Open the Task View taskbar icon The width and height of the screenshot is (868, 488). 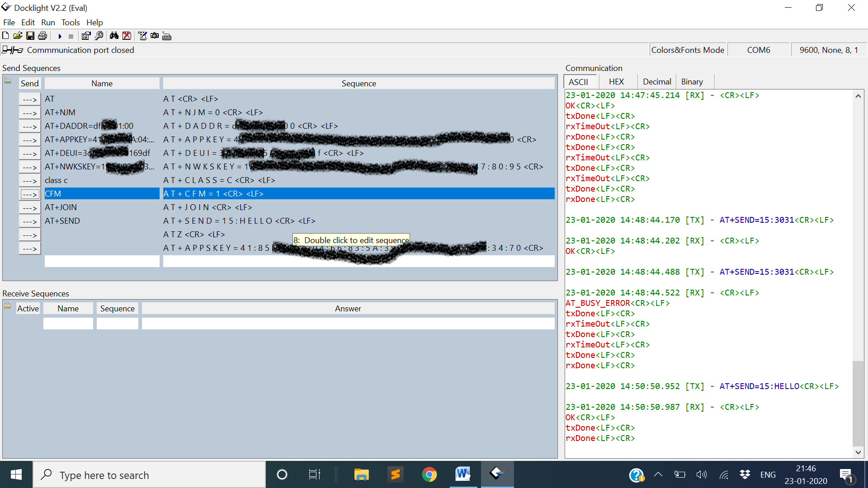coord(314,474)
